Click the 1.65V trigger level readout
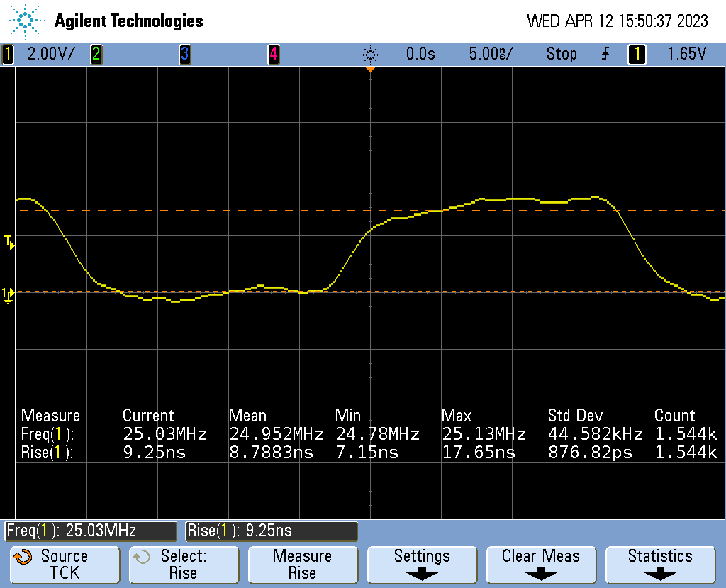The image size is (726, 588). click(x=686, y=54)
